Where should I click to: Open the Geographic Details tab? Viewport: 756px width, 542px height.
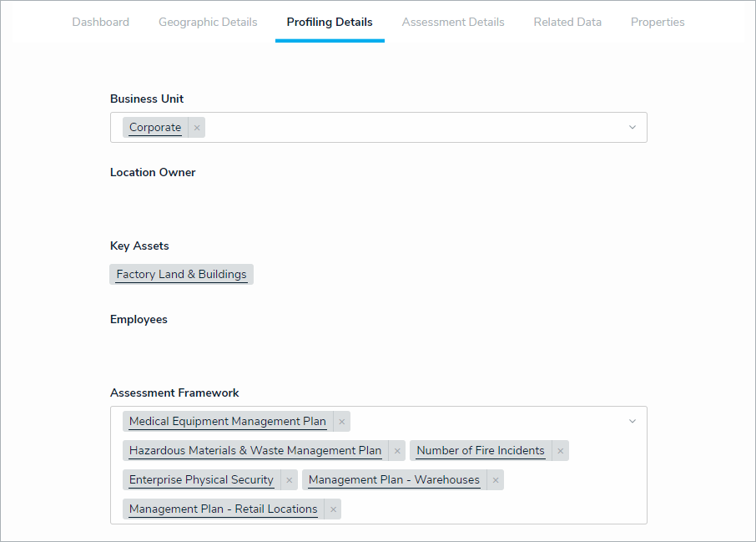(208, 23)
